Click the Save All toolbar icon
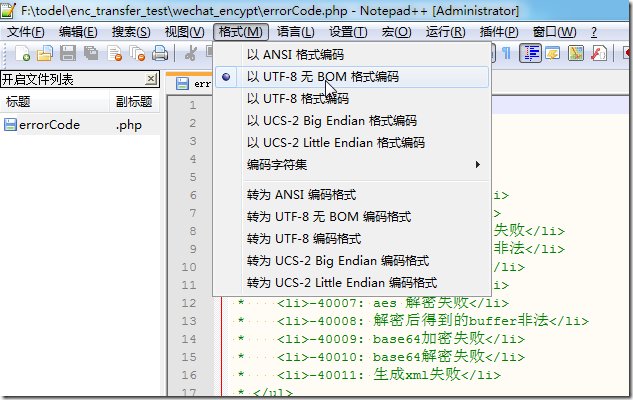 [91, 53]
